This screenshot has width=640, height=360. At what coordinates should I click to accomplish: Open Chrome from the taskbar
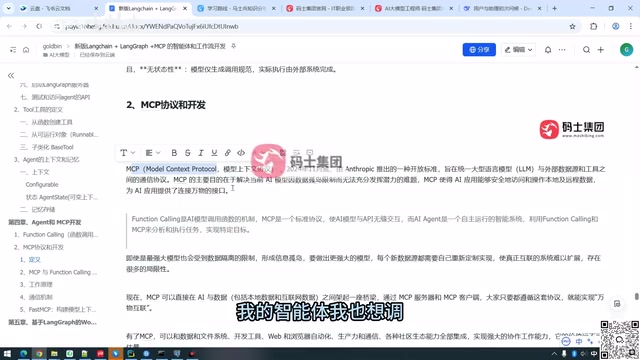click(x=39, y=353)
